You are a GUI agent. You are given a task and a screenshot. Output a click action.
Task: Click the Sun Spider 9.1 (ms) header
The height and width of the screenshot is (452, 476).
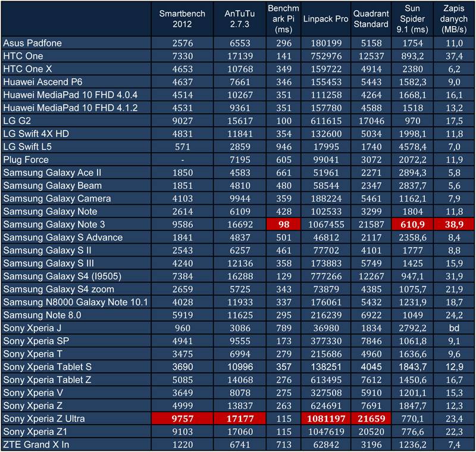coord(412,19)
